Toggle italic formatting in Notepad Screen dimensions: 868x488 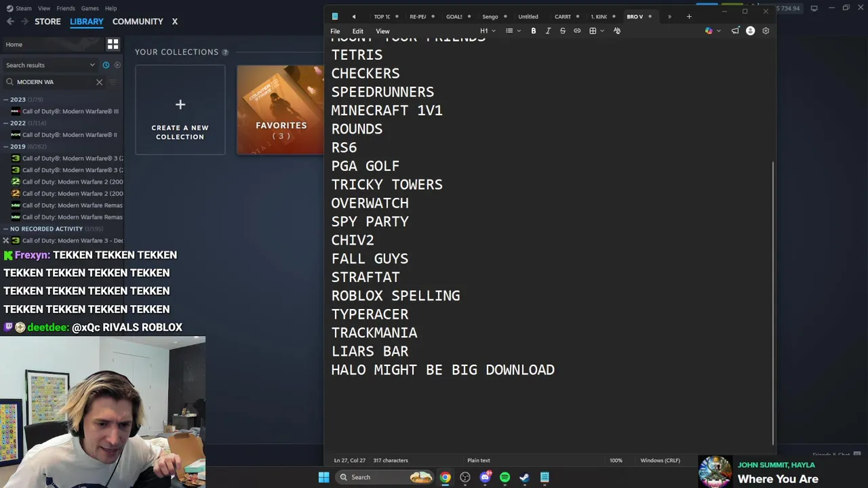pyautogui.click(x=548, y=30)
